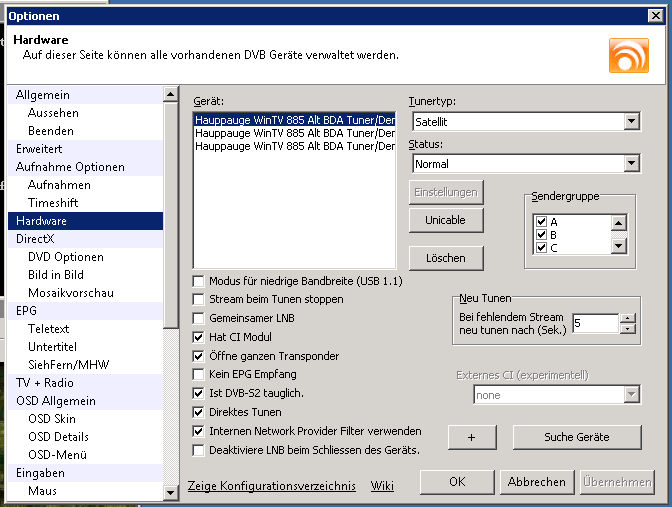
Task: Check Kein EPG Empfang option
Action: (x=198, y=374)
